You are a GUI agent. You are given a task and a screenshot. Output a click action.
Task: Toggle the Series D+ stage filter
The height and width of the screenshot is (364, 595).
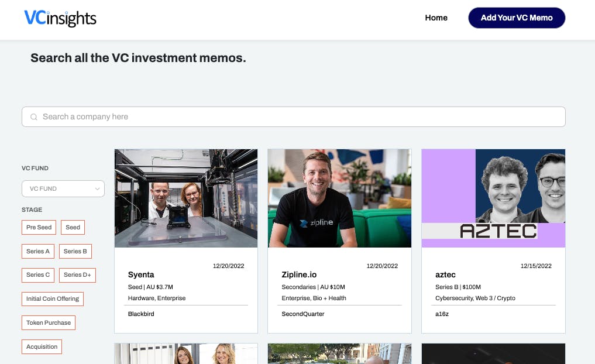coord(77,275)
